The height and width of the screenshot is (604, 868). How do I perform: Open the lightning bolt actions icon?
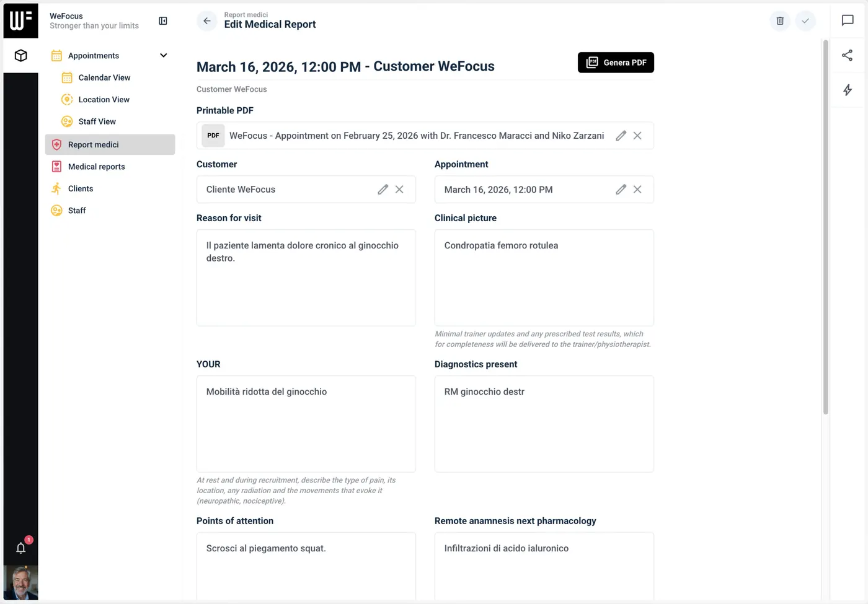click(848, 90)
